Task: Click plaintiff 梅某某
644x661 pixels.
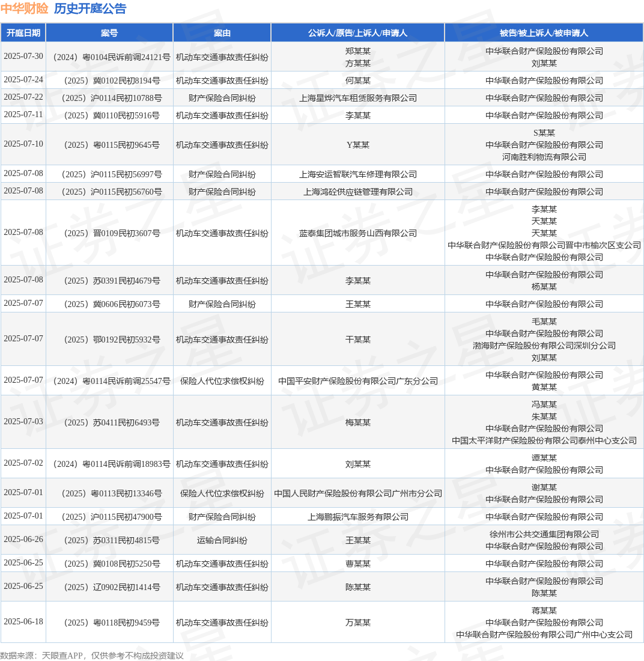Action: [x=358, y=422]
